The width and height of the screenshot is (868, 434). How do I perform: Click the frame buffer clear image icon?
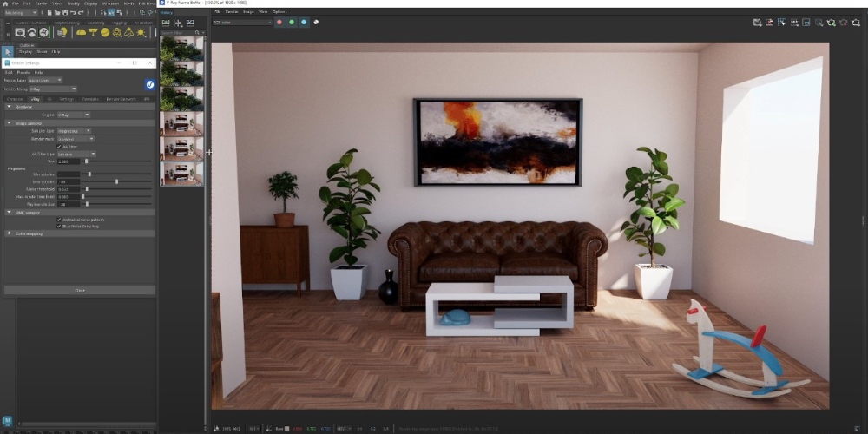(769, 23)
